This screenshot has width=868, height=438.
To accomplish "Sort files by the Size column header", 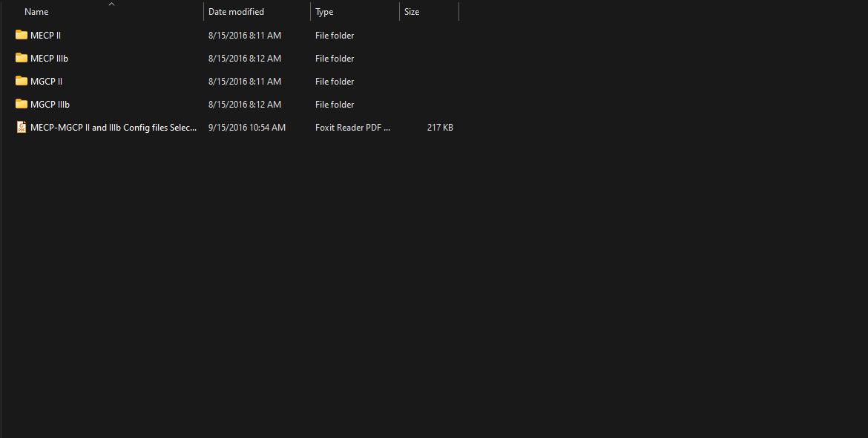I will 411,11.
